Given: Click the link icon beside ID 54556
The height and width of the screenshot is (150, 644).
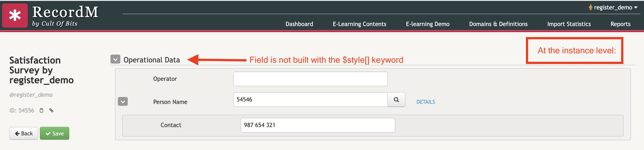Looking at the screenshot, I should [51, 110].
